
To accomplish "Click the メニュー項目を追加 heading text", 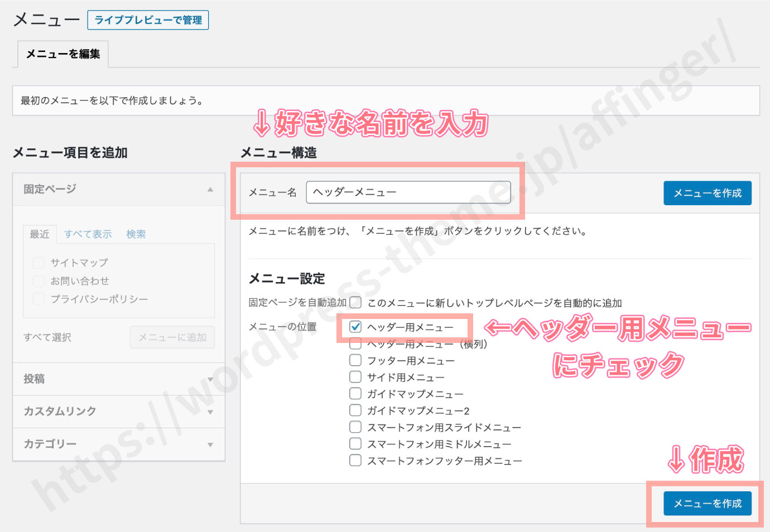I will click(x=70, y=152).
